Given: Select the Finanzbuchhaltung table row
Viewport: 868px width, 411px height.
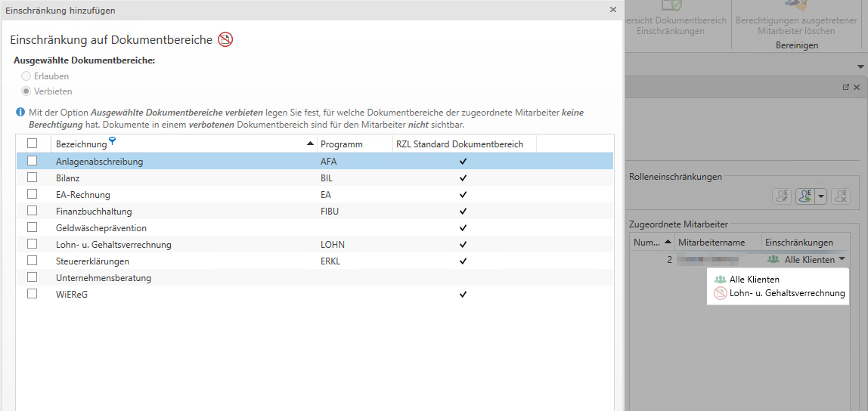Looking at the screenshot, I should pos(94,212).
